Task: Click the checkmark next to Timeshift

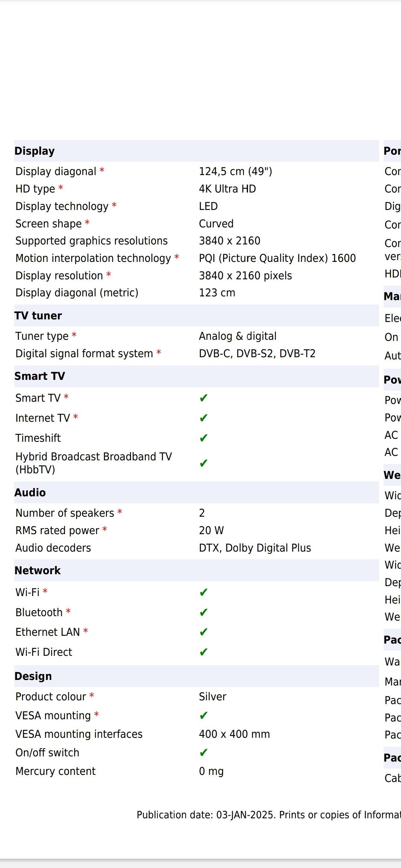Action: 203,438
